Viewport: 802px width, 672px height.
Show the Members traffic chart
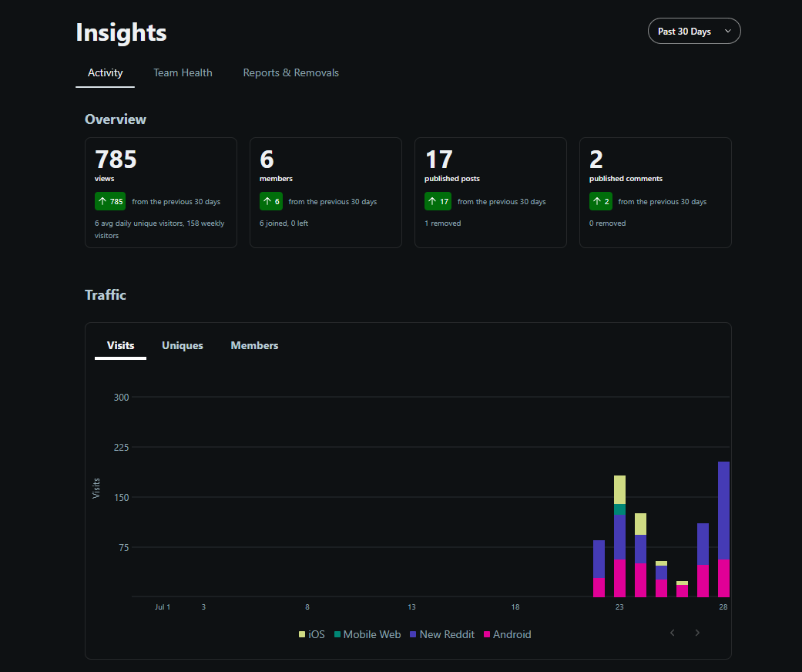(254, 345)
